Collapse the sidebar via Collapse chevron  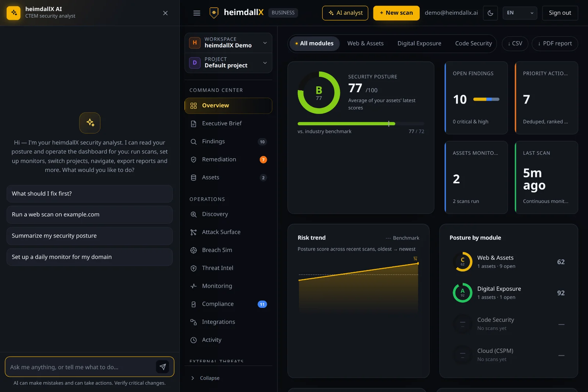(x=193, y=378)
